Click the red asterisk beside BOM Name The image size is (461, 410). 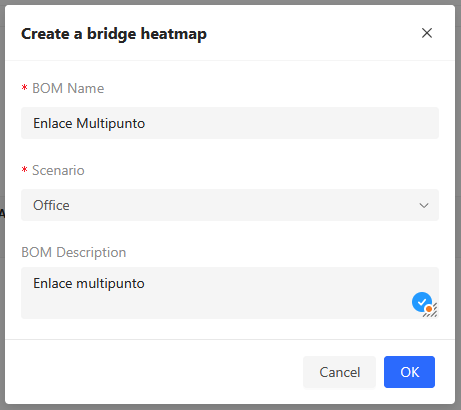pyautogui.click(x=24, y=88)
